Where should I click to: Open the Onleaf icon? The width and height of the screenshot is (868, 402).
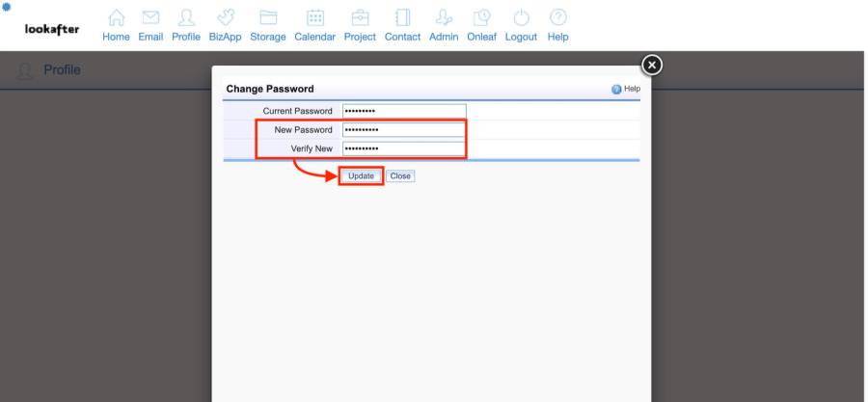coord(481,19)
